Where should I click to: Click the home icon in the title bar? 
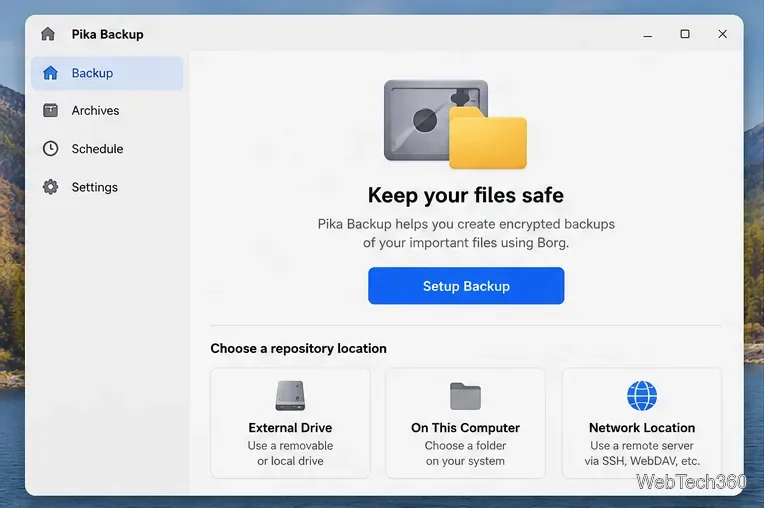tap(48, 34)
